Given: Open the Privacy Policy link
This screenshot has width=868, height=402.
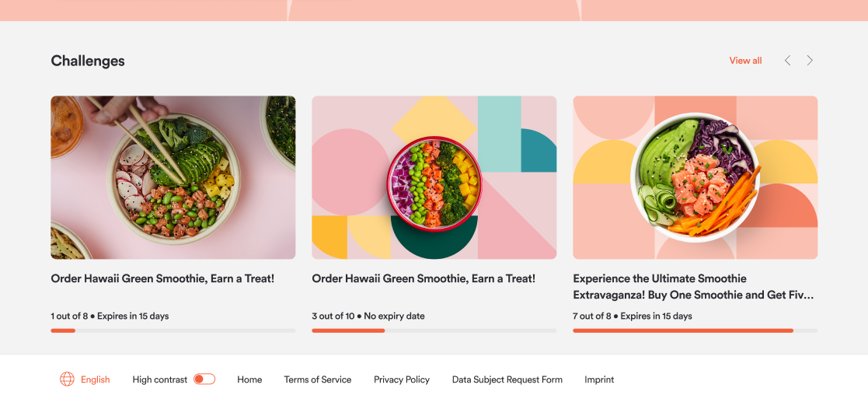Looking at the screenshot, I should coord(401,380).
